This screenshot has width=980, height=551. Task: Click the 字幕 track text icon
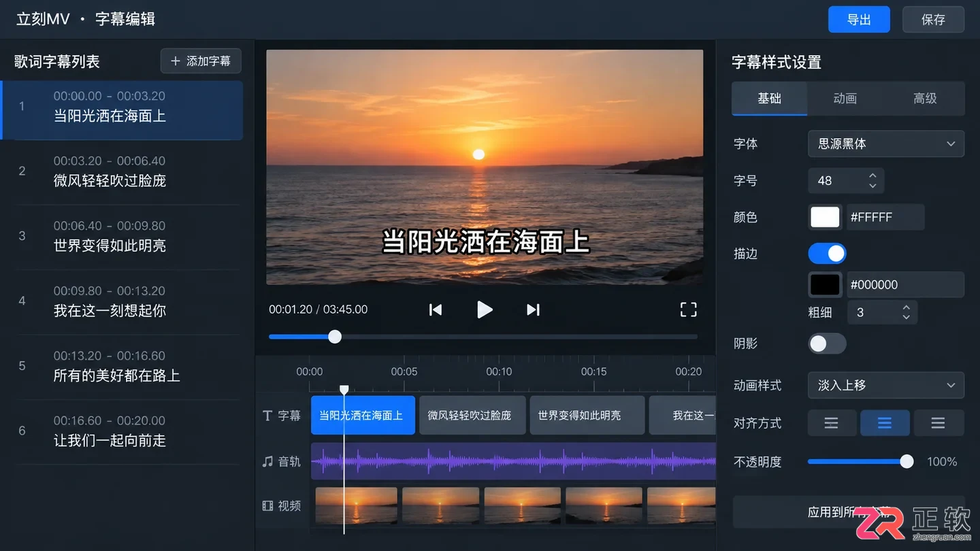[x=267, y=416]
